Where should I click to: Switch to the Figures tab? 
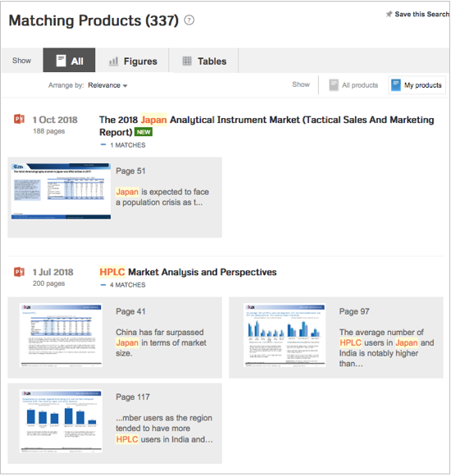[133, 61]
